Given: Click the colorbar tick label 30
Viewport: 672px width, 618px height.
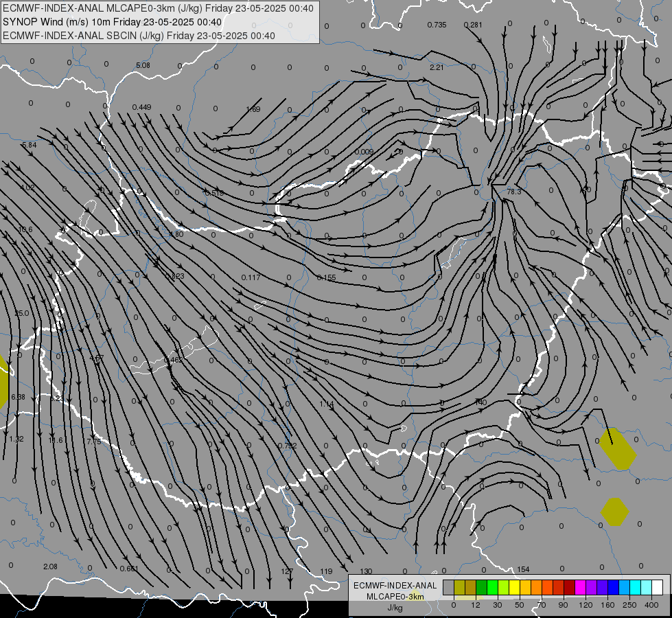Looking at the screenshot, I should 498,605.
